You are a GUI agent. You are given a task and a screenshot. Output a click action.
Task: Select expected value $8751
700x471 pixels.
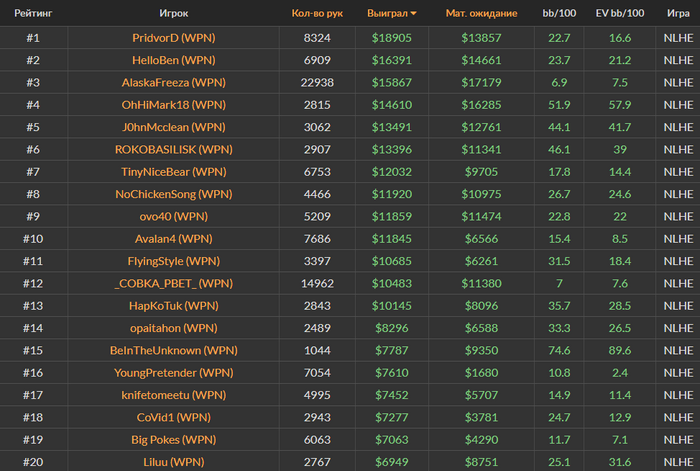(481, 462)
